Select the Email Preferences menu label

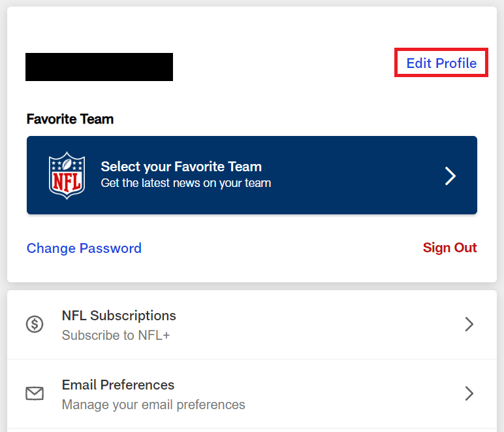118,385
